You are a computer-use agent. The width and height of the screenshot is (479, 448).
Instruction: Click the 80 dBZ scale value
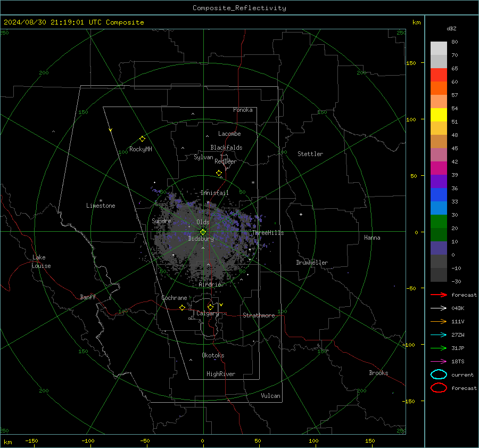[455, 42]
